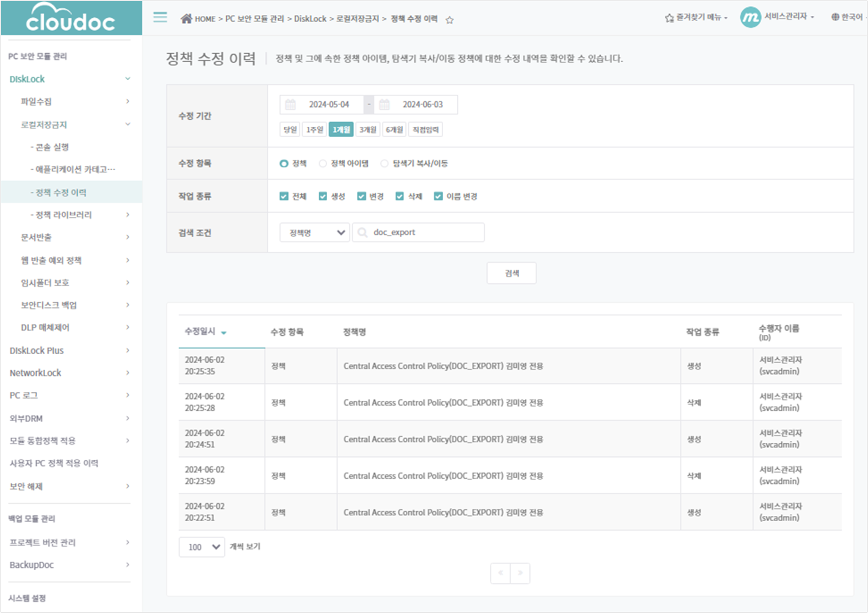Set period to 3개월
This screenshot has width=868, height=613.
click(x=368, y=130)
